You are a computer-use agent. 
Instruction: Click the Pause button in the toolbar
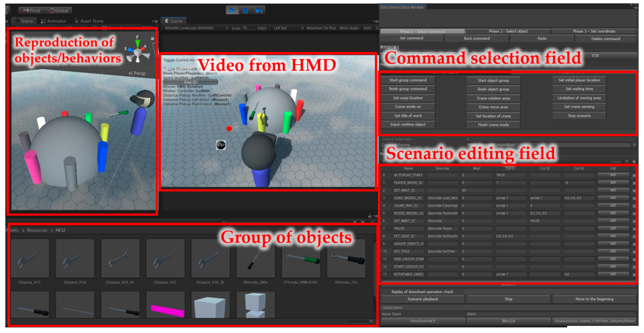click(245, 10)
